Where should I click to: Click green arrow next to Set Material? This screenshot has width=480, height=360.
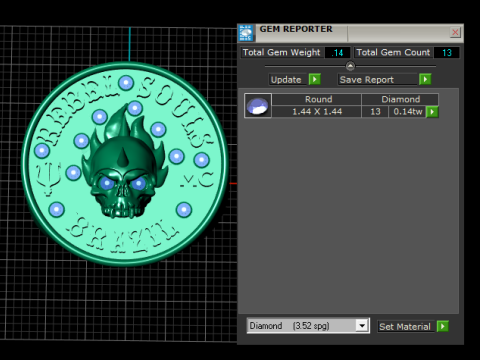coord(443,326)
